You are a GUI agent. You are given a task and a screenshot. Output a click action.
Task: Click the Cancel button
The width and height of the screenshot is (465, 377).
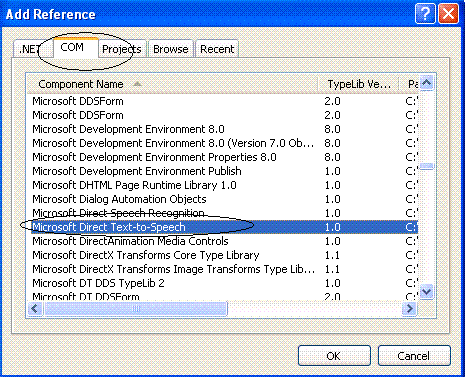414,356
